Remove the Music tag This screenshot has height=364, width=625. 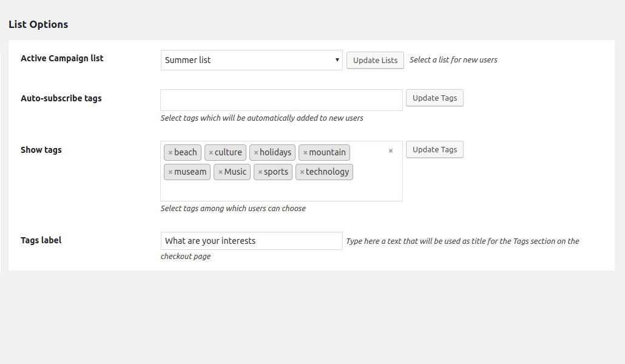220,172
